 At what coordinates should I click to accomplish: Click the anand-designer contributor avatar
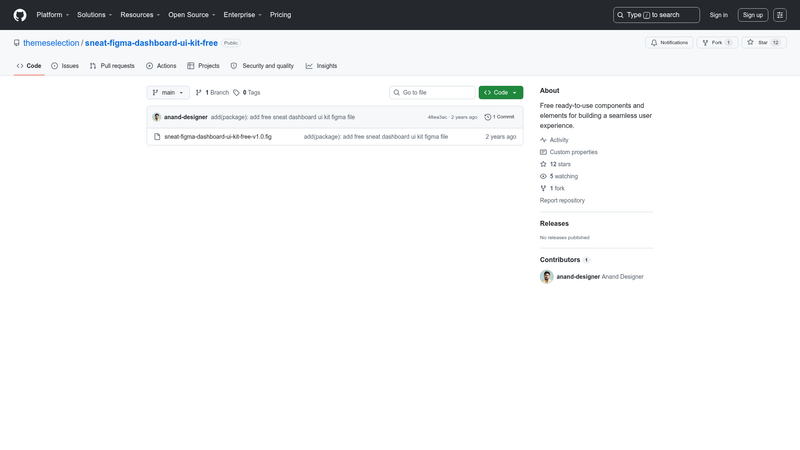(546, 277)
